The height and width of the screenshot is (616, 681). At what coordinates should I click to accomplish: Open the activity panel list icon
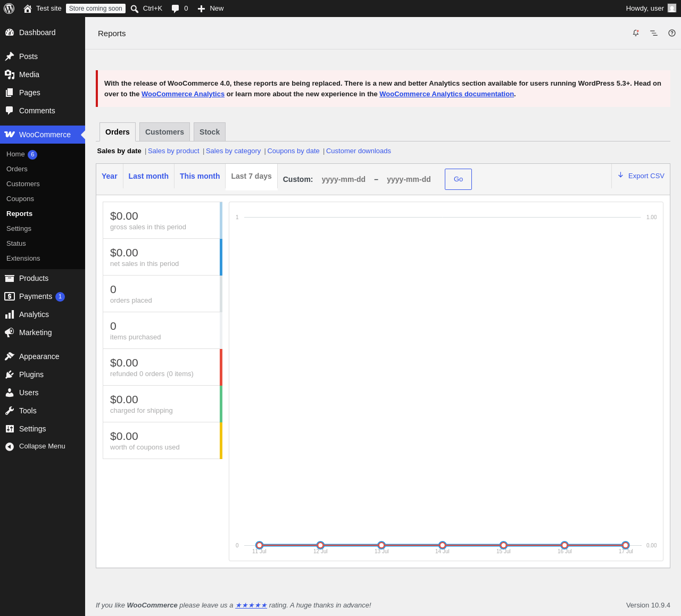tap(654, 33)
